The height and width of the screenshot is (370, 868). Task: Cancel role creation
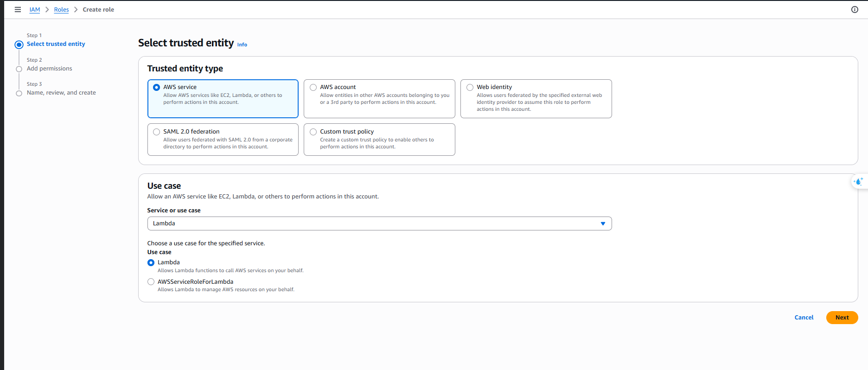pyautogui.click(x=804, y=318)
